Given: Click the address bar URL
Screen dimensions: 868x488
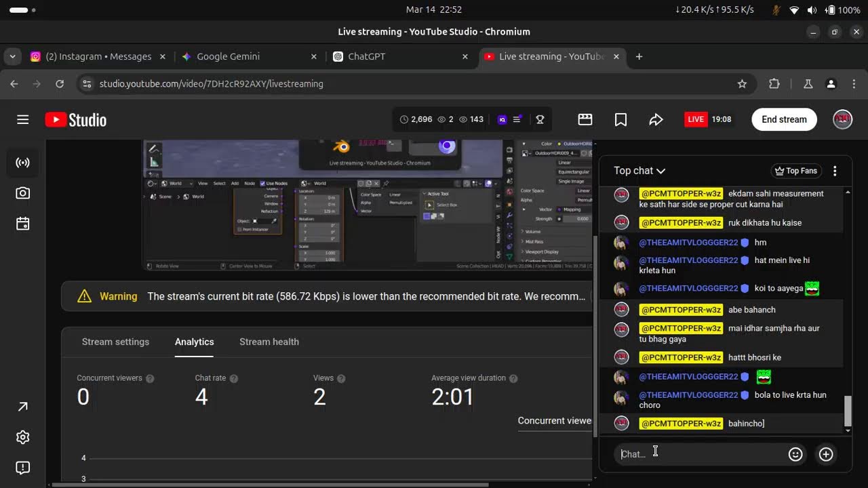Looking at the screenshot, I should [x=212, y=84].
